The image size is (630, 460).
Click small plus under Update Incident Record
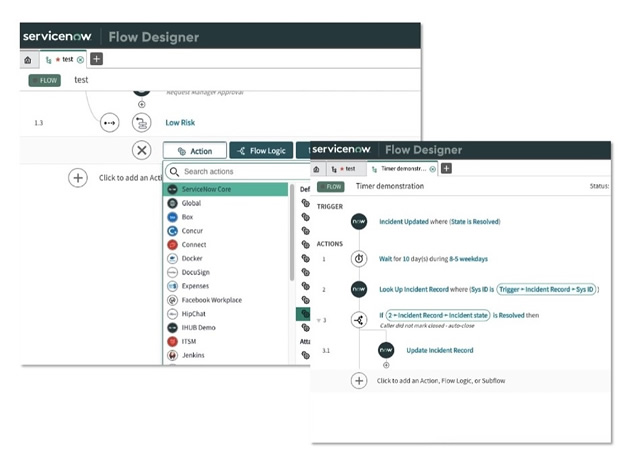point(386,365)
